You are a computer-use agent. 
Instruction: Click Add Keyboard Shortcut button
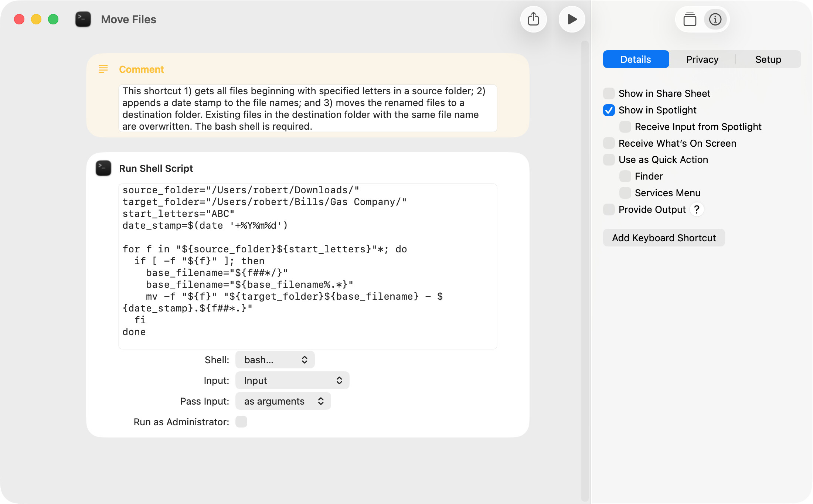click(664, 238)
